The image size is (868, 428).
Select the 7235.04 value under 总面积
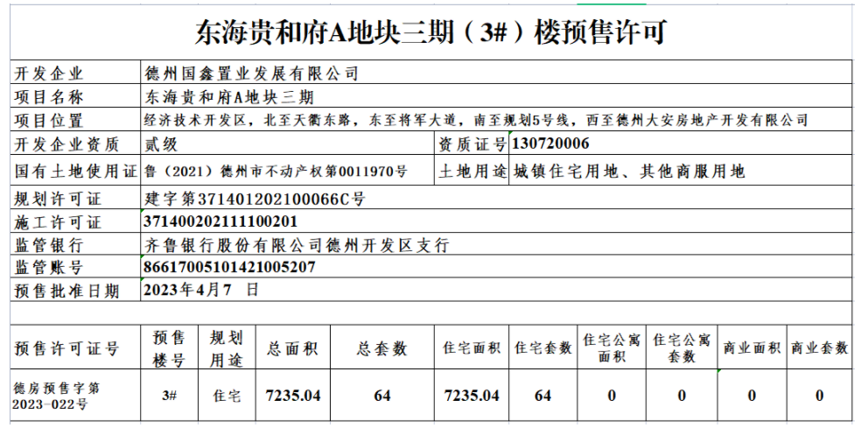click(x=293, y=396)
